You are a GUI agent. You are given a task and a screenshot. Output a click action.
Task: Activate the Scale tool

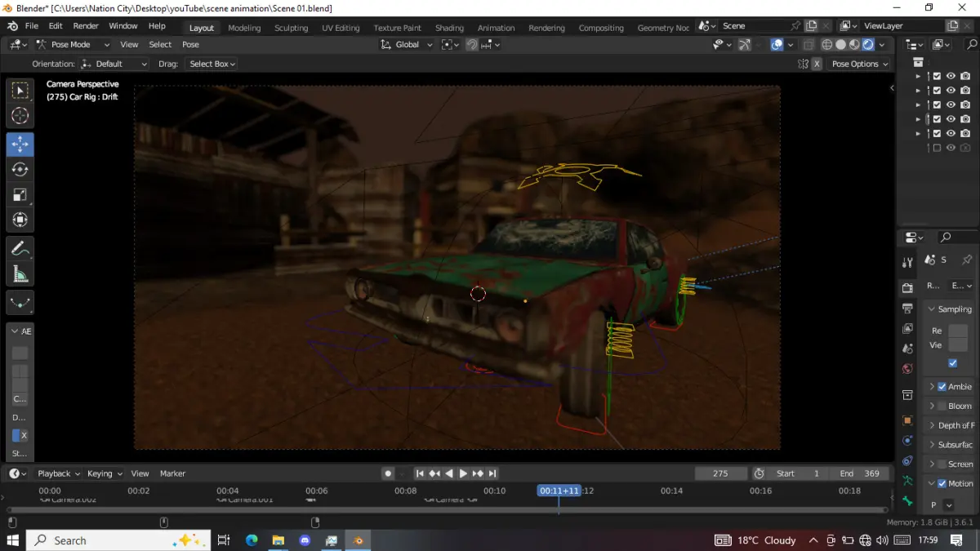tap(20, 194)
